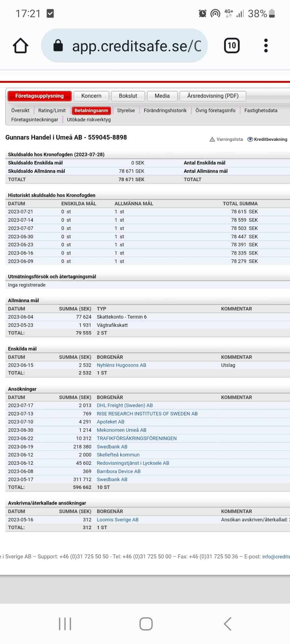This screenshot has width=290, height=644.
Task: Tap the info@credits email link in footer
Action: 276,557
